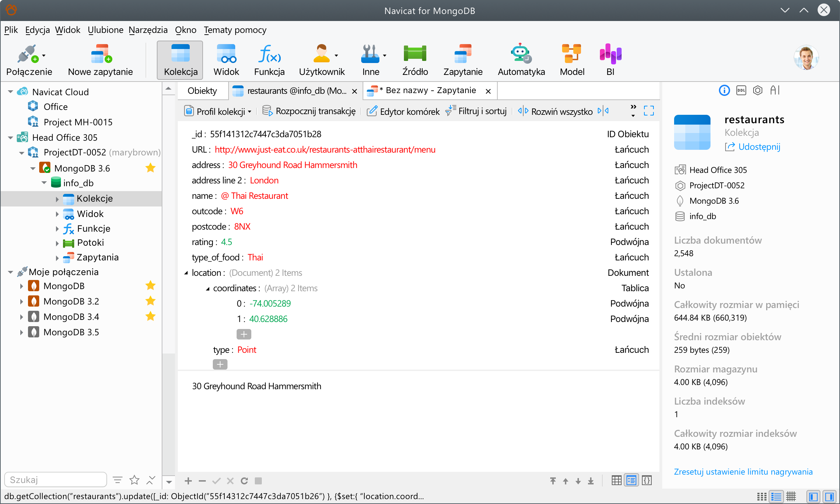Click Filtruj i sortuj button

(476, 111)
